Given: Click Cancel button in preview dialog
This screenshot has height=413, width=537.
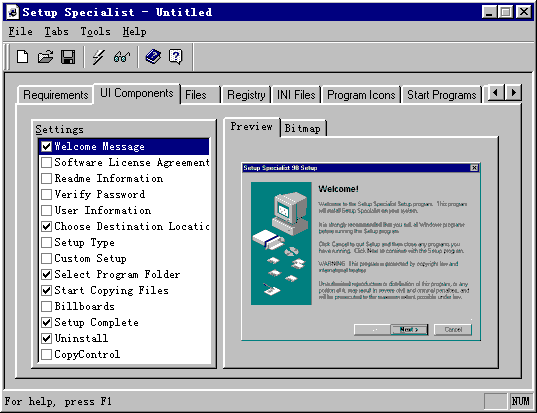Looking at the screenshot, I should 453,329.
